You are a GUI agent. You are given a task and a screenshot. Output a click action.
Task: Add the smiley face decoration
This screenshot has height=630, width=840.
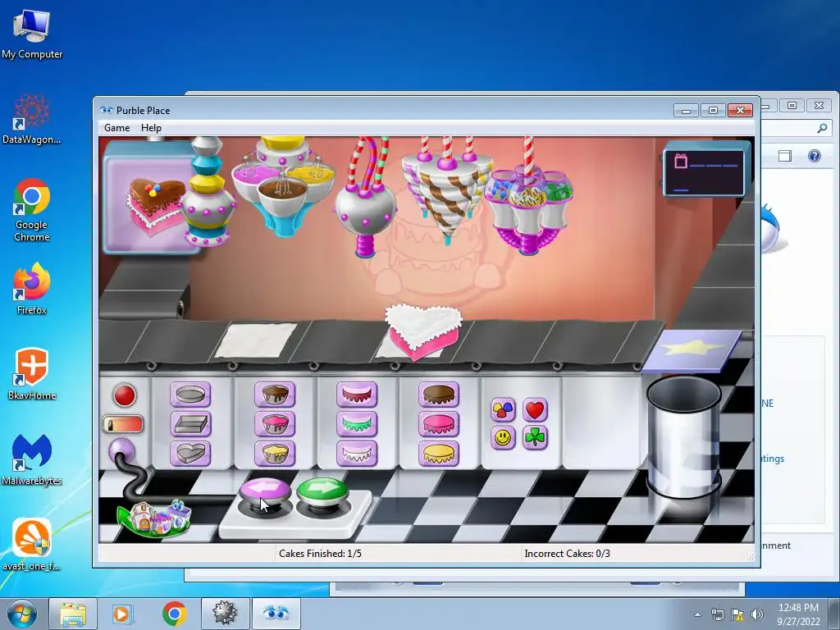[503, 438]
